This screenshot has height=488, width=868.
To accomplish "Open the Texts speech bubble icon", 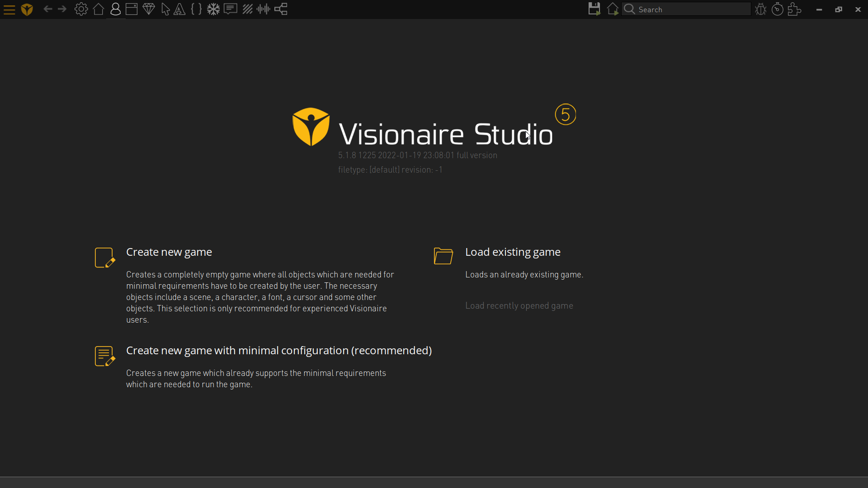I will click(231, 9).
